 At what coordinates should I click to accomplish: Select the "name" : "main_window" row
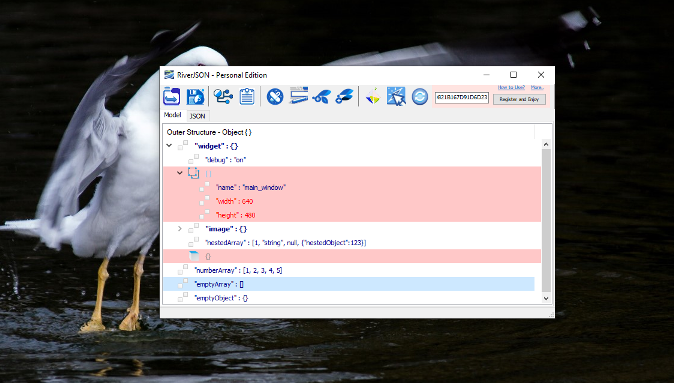[x=251, y=187]
